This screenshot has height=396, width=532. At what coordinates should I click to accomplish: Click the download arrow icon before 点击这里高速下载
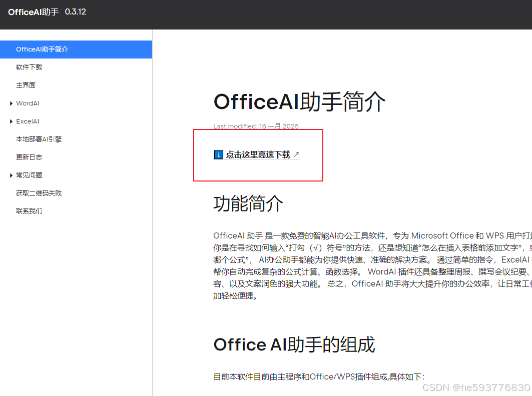pos(219,155)
